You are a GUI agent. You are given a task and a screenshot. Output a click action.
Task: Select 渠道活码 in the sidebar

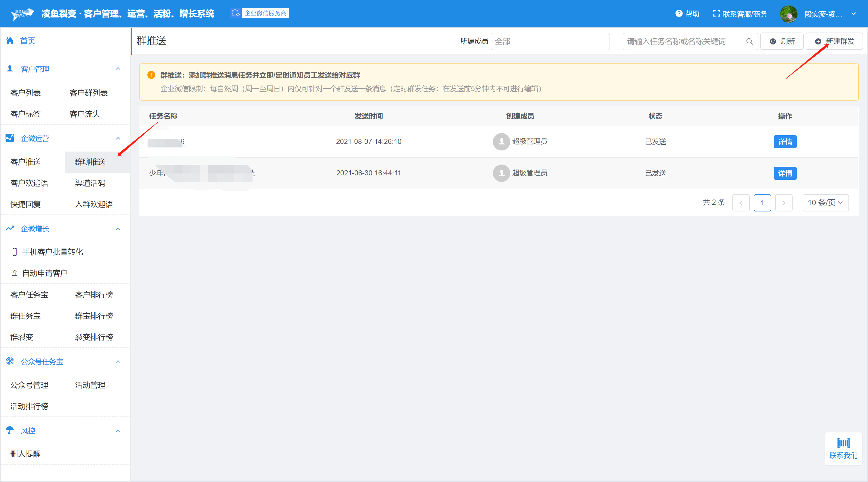point(90,183)
